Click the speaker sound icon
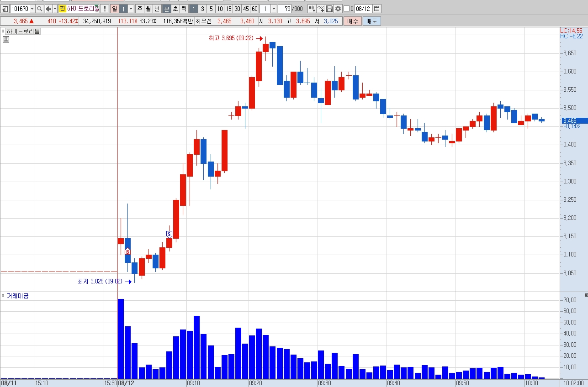This screenshot has height=387, width=588. [x=48, y=9]
